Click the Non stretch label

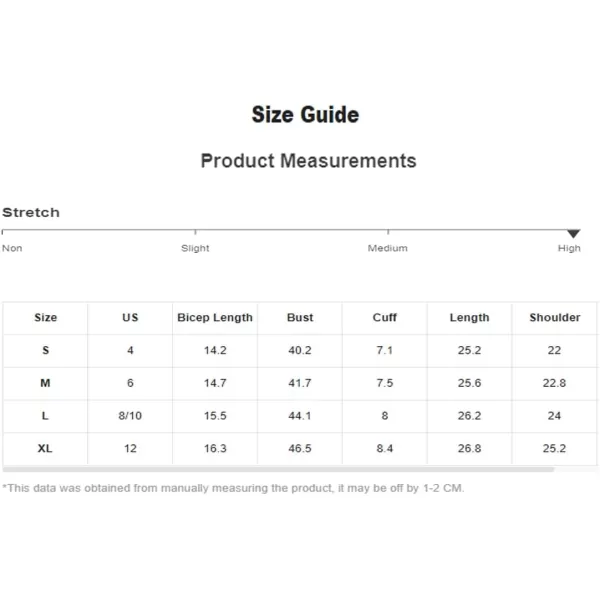point(12,248)
